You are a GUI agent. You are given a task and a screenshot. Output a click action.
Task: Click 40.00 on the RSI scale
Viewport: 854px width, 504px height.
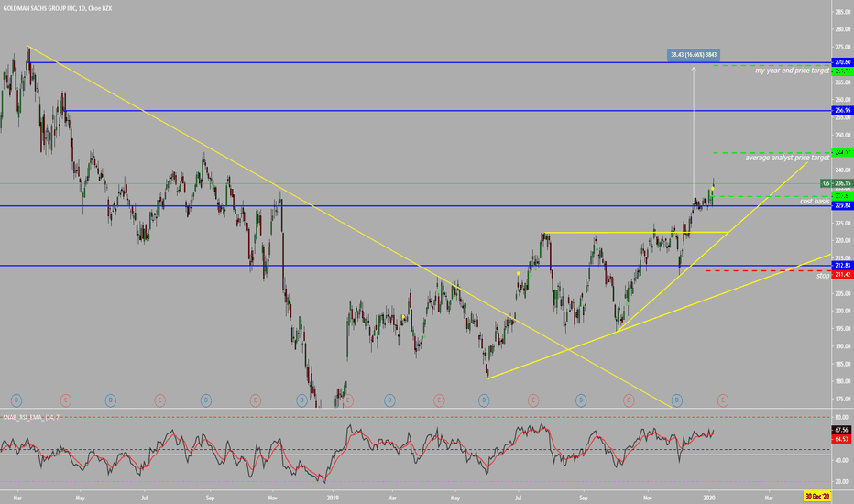(841, 460)
